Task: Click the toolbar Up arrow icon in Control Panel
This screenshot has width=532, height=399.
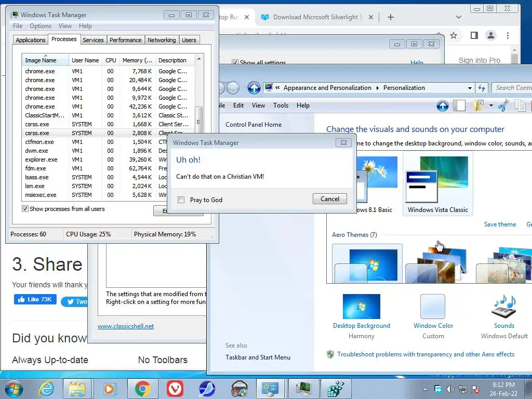Action: (443, 106)
